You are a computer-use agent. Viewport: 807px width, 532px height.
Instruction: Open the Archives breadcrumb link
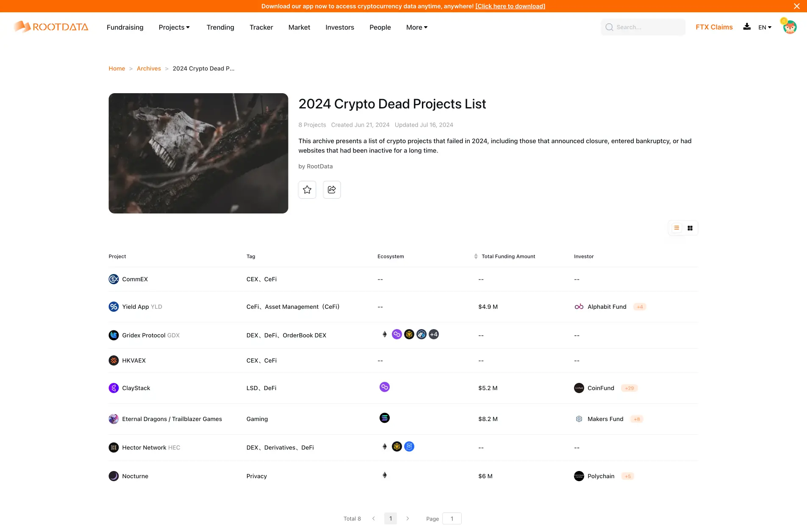(149, 68)
